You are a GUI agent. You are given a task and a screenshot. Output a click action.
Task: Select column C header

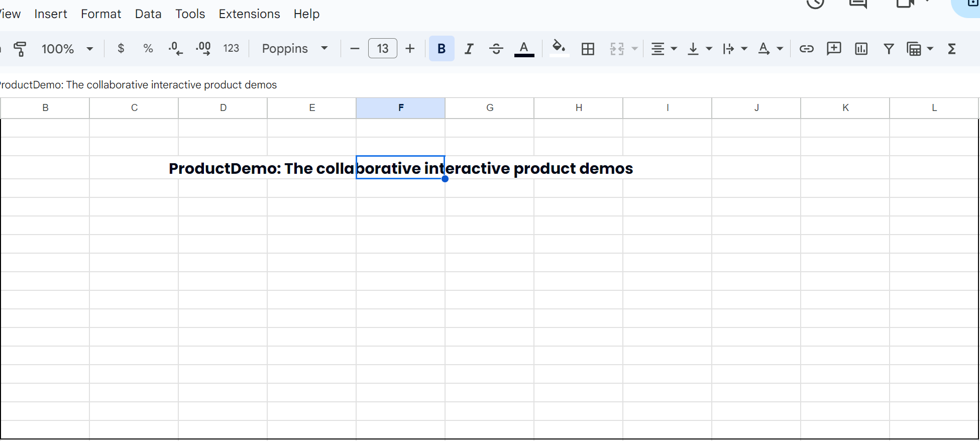click(134, 108)
